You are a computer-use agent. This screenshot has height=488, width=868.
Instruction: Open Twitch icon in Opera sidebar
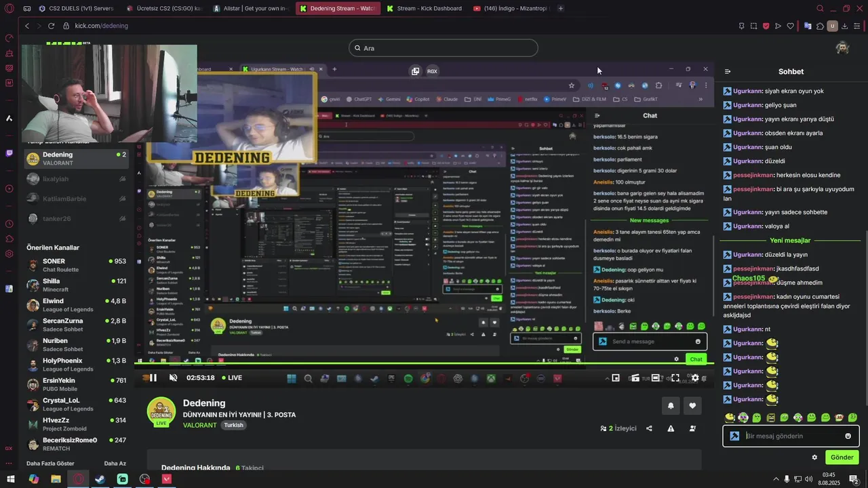point(9,153)
